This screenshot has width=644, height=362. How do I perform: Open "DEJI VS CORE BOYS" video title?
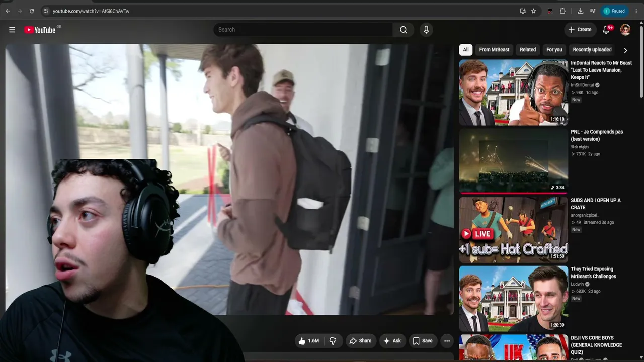tap(596, 345)
